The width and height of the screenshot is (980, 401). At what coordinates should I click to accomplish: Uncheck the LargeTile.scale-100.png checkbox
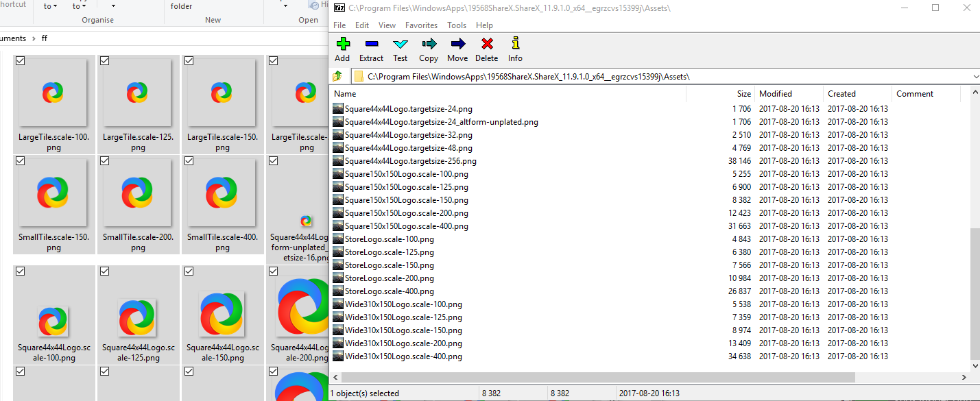[x=21, y=61]
